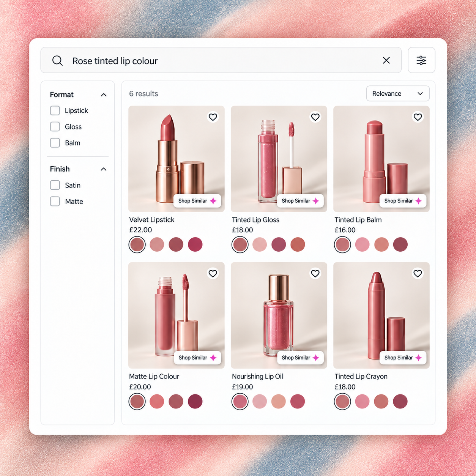Click the £20.00 price text
The width and height of the screenshot is (476, 476).
140,387
